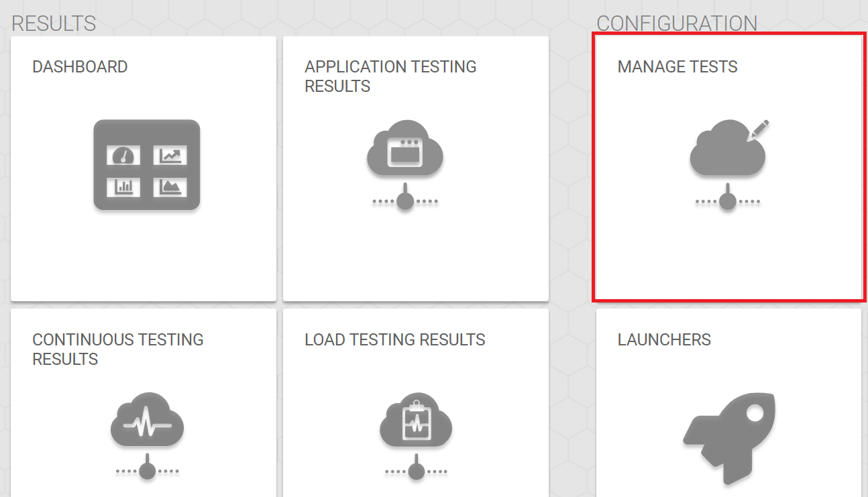The width and height of the screenshot is (868, 497).
Task: Click the CONFIGURATION section heading
Action: [677, 24]
